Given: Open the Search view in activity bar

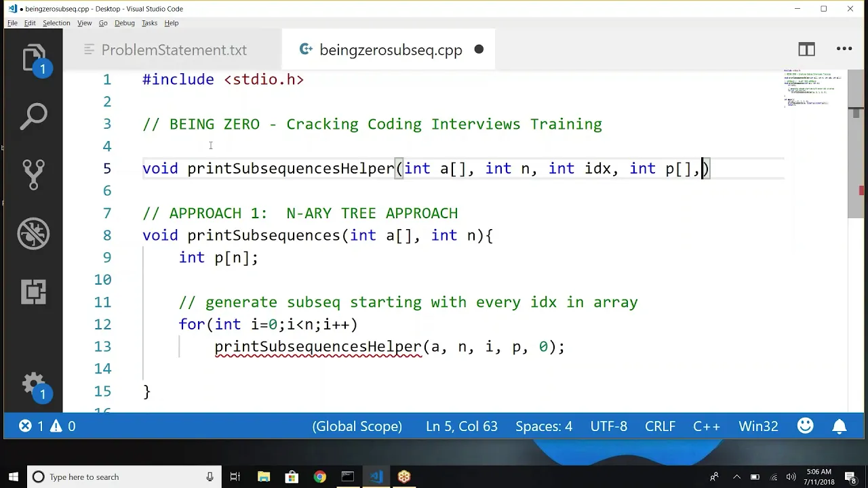Looking at the screenshot, I should [34, 117].
